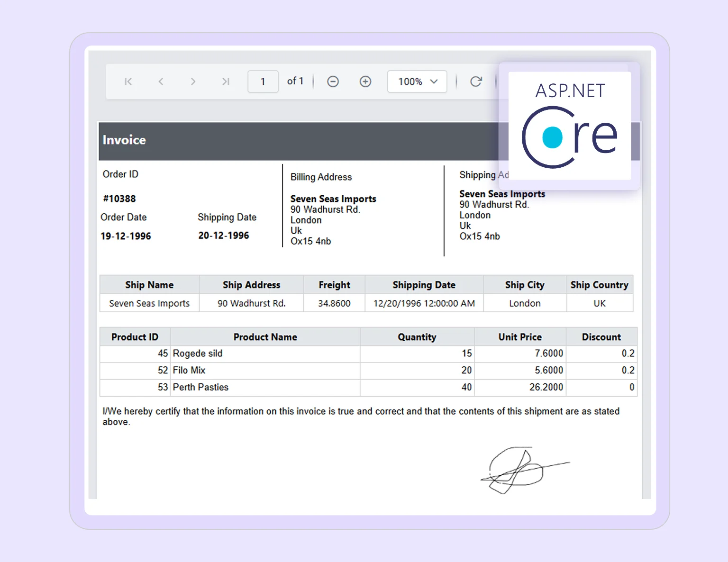Navigate to the next page

point(193,81)
